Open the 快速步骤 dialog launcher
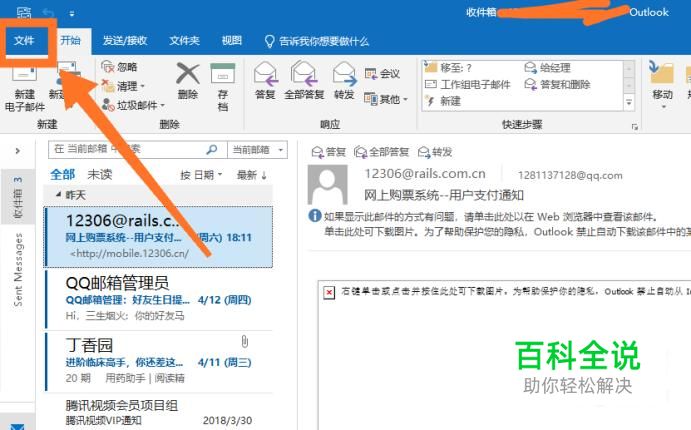The image size is (691, 430). pos(635,127)
